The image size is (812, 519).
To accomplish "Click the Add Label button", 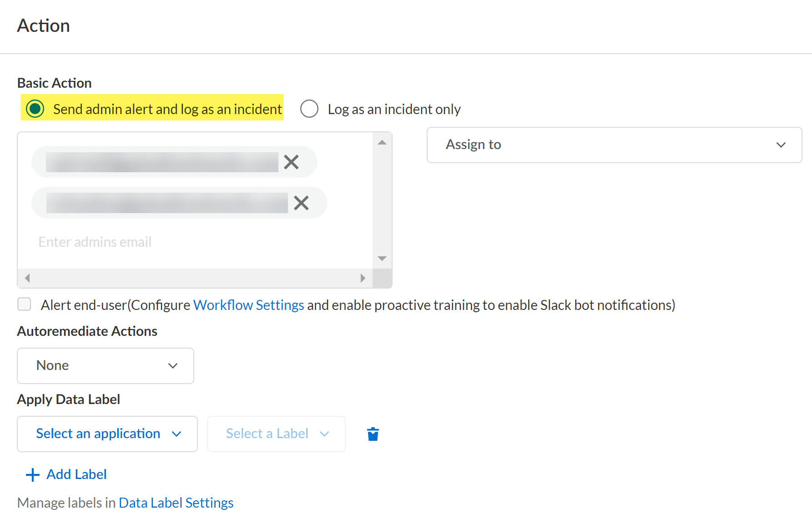I will point(76,474).
